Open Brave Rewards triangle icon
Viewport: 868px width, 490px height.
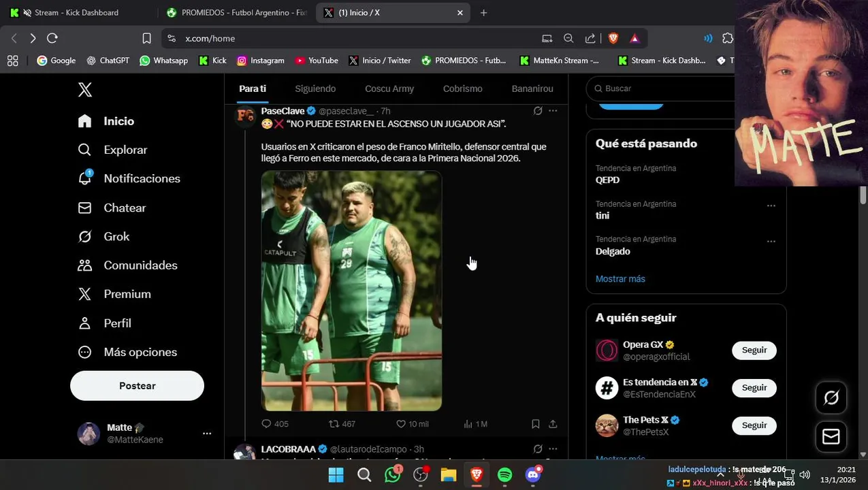pos(634,38)
